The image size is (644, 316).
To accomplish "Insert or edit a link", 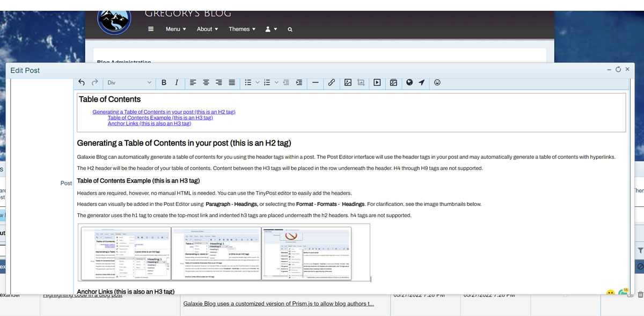I will pyautogui.click(x=332, y=82).
